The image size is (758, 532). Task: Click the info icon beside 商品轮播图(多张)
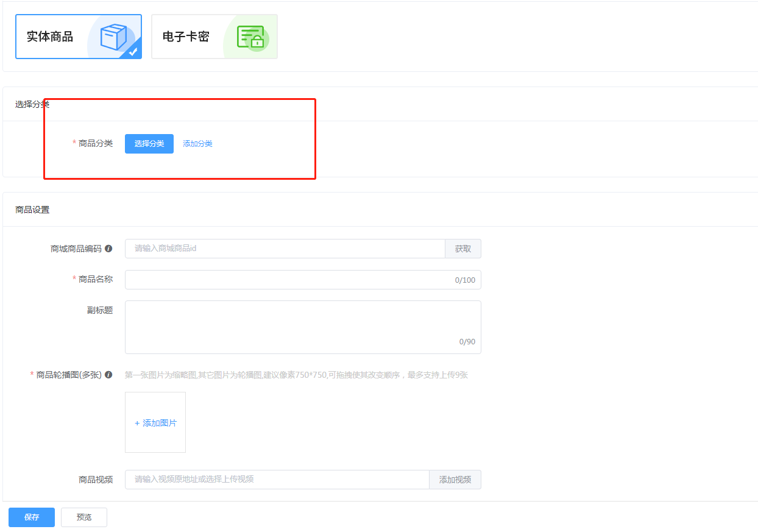point(108,375)
